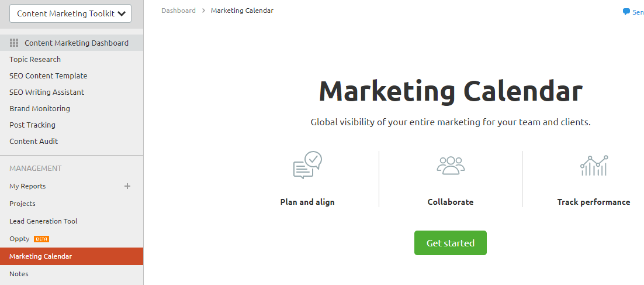This screenshot has height=285, width=644.
Task: Select the highlighted Marketing Calendar sidebar item
Action: [41, 256]
